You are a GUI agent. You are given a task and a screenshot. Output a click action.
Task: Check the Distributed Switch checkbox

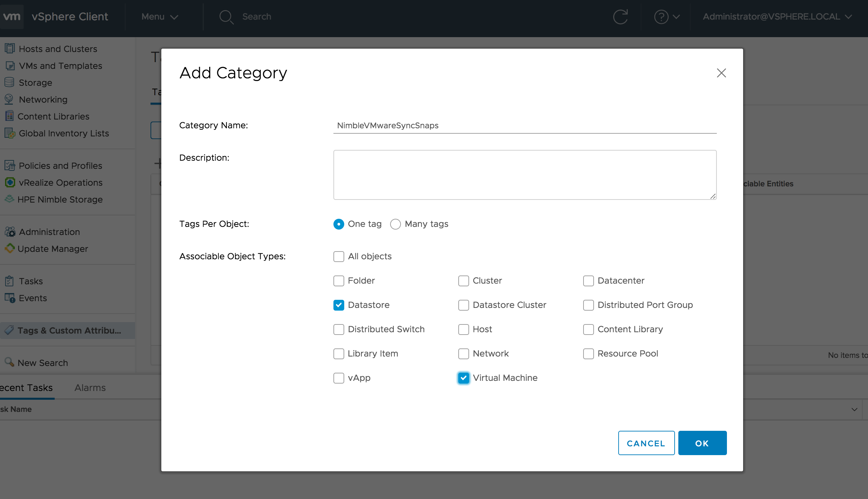pyautogui.click(x=338, y=330)
